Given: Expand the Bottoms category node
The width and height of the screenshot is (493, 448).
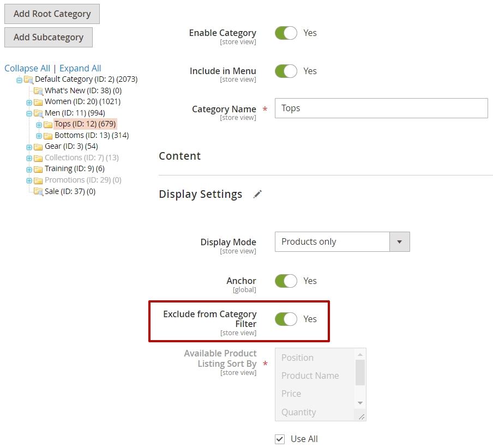Looking at the screenshot, I should [x=39, y=136].
